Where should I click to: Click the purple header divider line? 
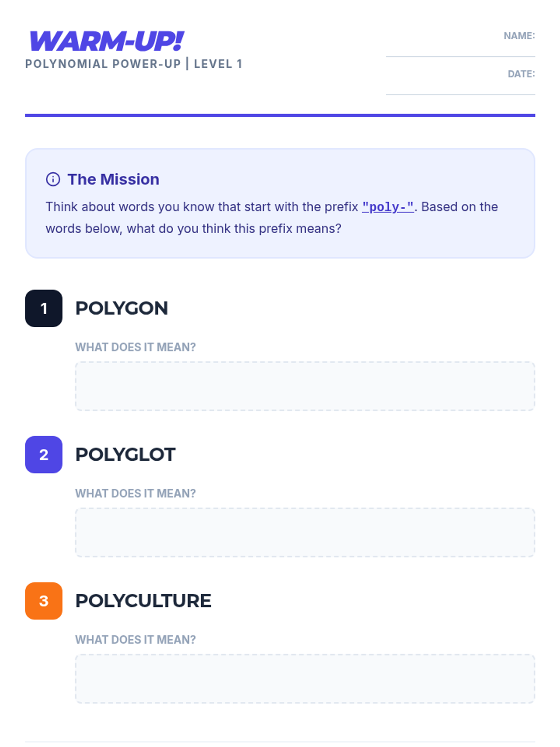280,115
